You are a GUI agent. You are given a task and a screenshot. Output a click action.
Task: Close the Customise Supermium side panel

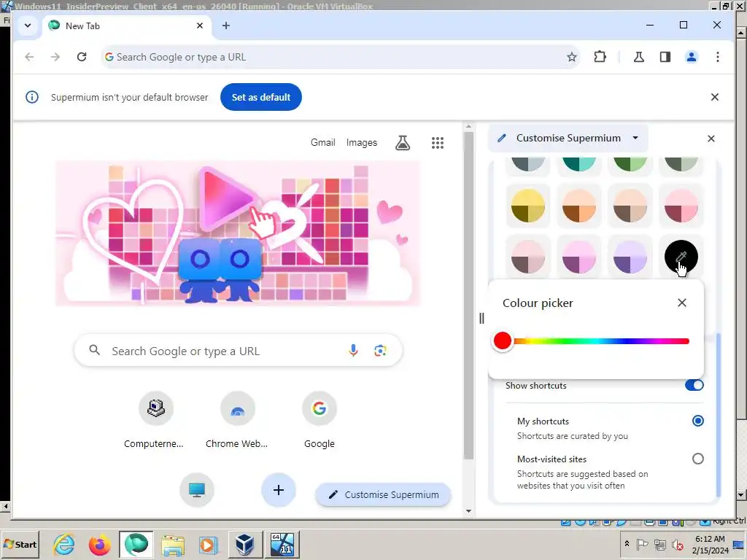coord(711,139)
